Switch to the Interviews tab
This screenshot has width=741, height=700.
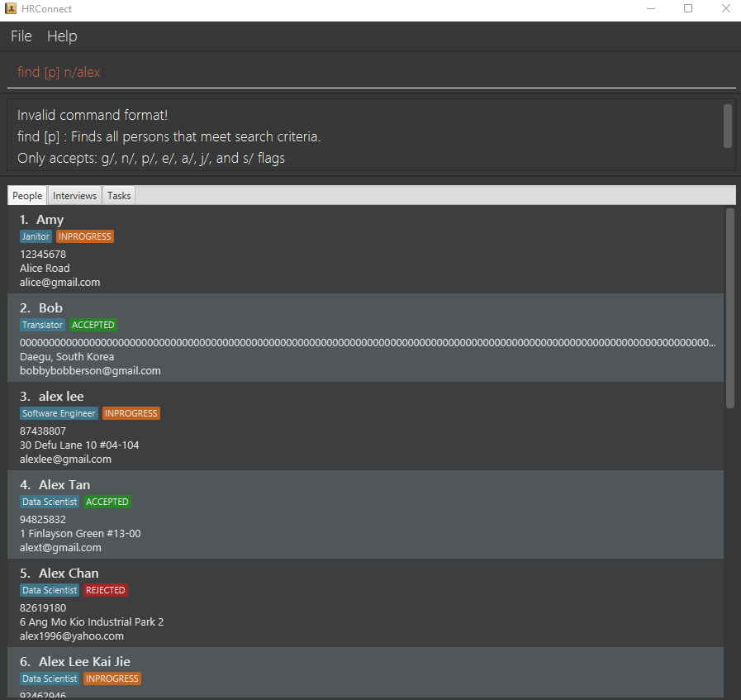click(74, 196)
